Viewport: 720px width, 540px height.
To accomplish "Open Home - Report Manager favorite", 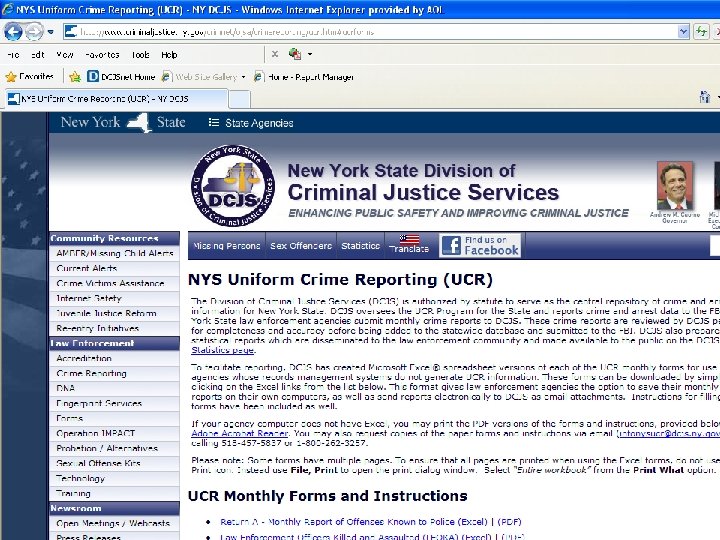I will 304,77.
